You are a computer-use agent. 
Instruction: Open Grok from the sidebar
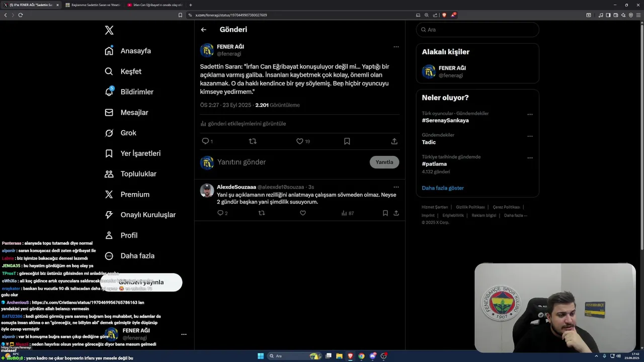pos(120,133)
